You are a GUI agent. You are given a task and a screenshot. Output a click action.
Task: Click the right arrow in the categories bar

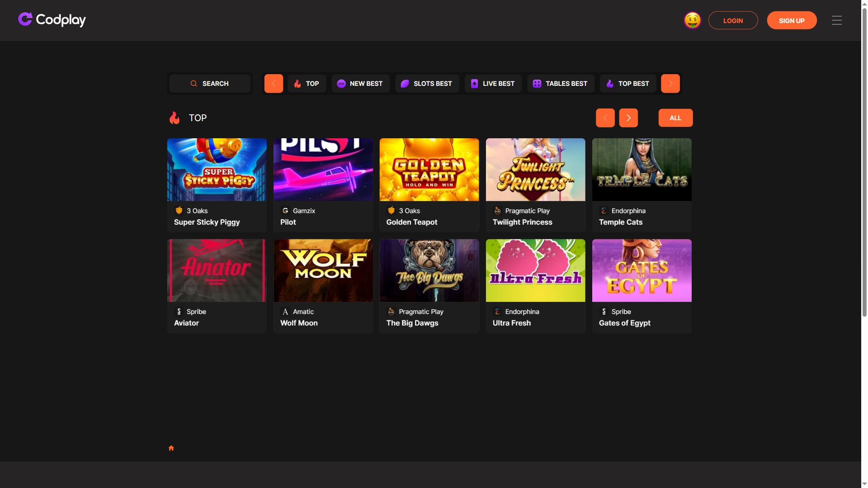[670, 84]
